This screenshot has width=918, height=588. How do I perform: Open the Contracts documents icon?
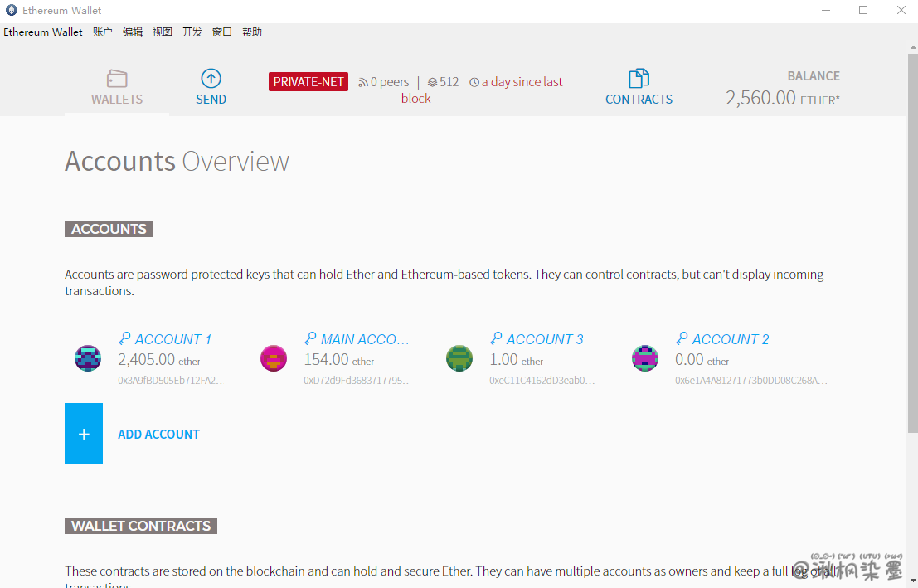pyautogui.click(x=639, y=79)
